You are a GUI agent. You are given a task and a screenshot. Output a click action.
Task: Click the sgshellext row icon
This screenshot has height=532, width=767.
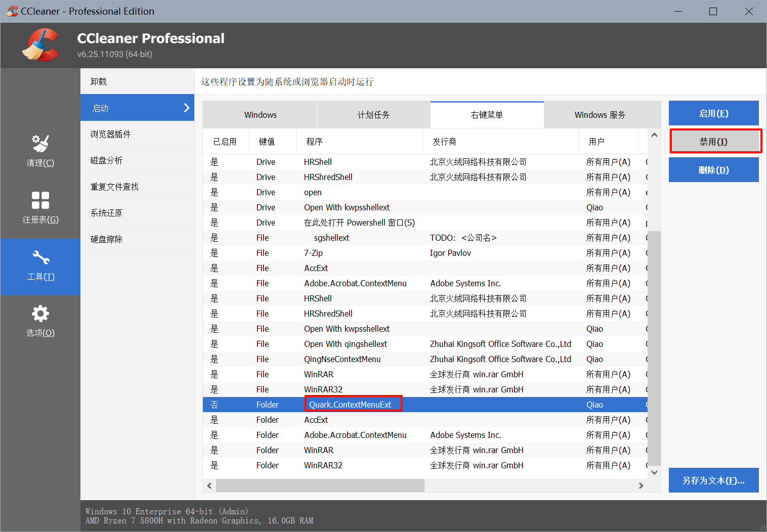pyautogui.click(x=308, y=238)
